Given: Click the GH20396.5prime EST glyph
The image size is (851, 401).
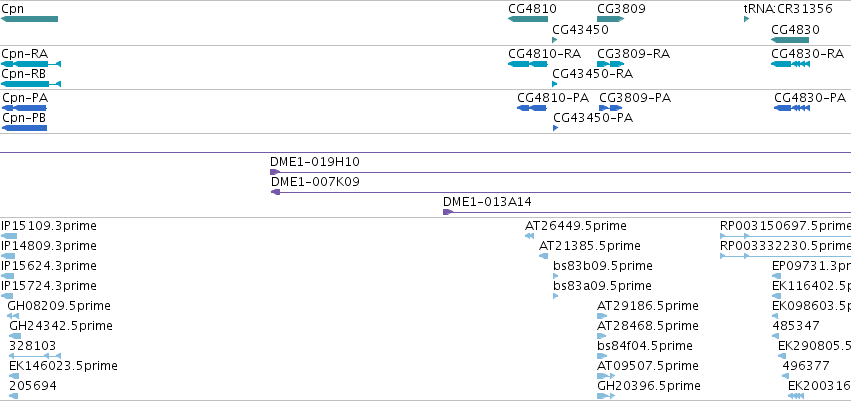Looking at the screenshot, I should pos(606,396).
